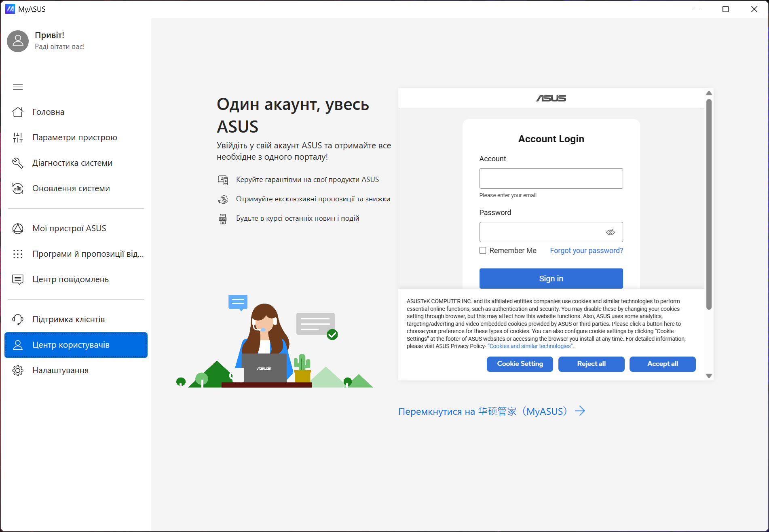Open Cookies and similar technologies link
Screen dimensions: 769x532
click(530, 346)
